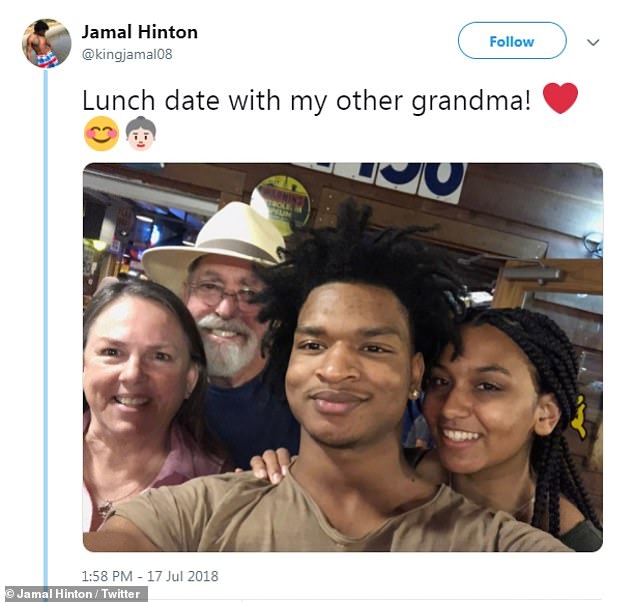Click the round yellow sign behind the hat
634x602 pixels.
click(283, 202)
